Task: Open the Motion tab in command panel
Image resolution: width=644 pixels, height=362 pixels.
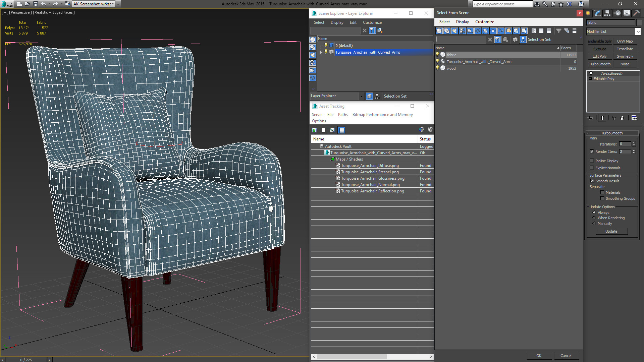Action: [618, 13]
